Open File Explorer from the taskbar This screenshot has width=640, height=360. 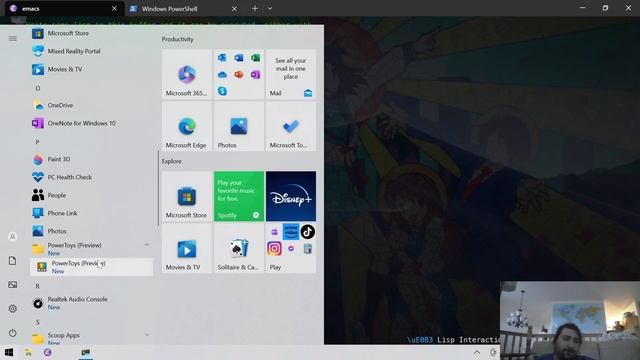tap(28, 352)
